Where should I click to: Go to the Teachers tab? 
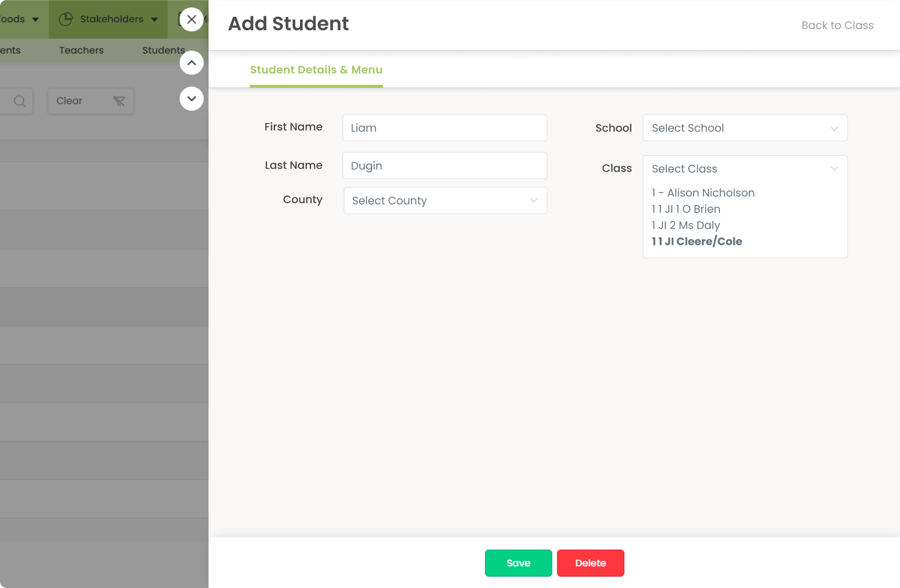click(81, 50)
